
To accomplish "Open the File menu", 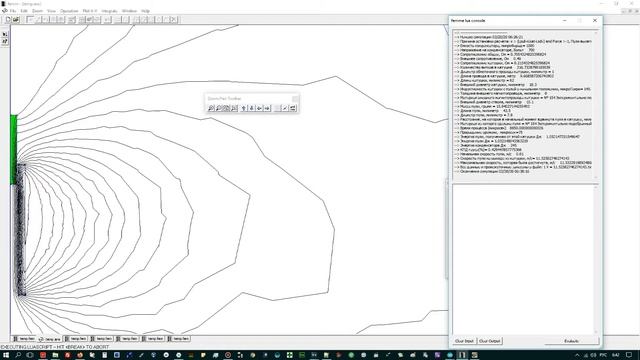I will point(13,11).
